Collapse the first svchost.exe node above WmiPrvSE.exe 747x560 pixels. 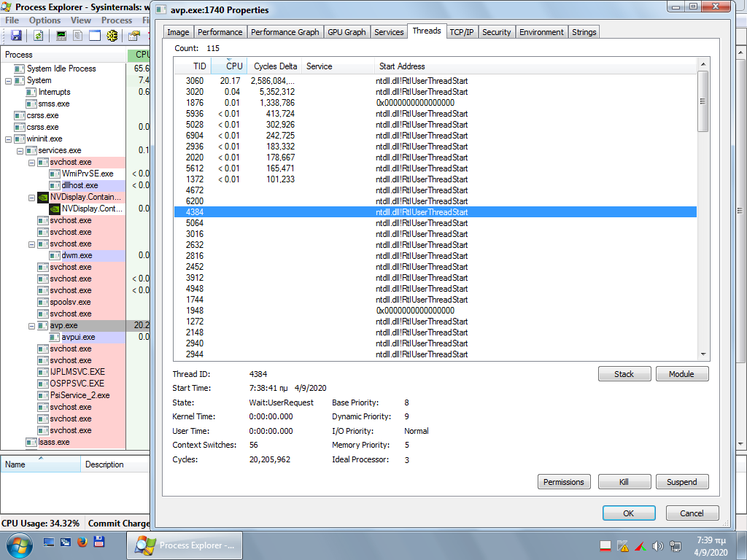pos(31,163)
